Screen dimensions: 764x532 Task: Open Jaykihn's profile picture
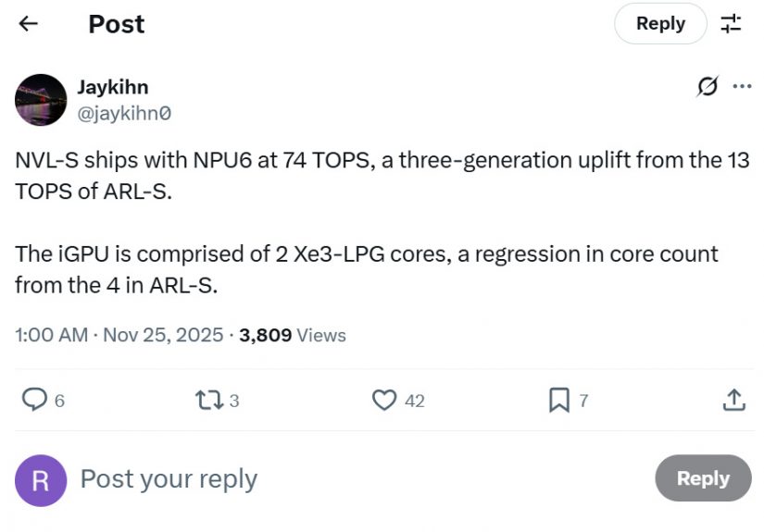(41, 100)
